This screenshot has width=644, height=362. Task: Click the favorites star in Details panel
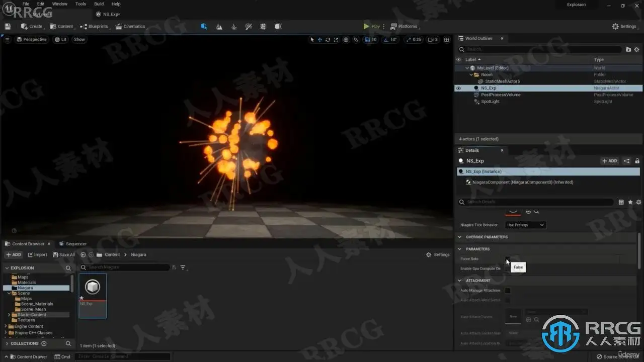pos(630,202)
